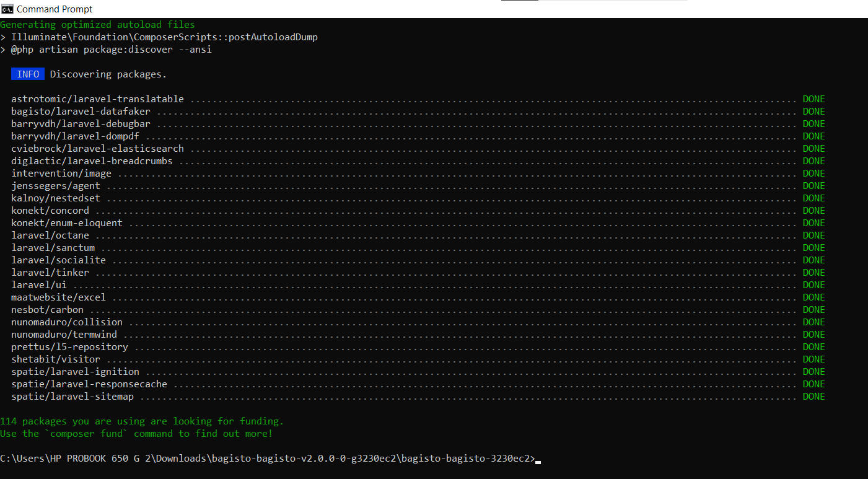This screenshot has width=868, height=479.
Task: Select shetabit/visitor package name
Action: (x=56, y=359)
